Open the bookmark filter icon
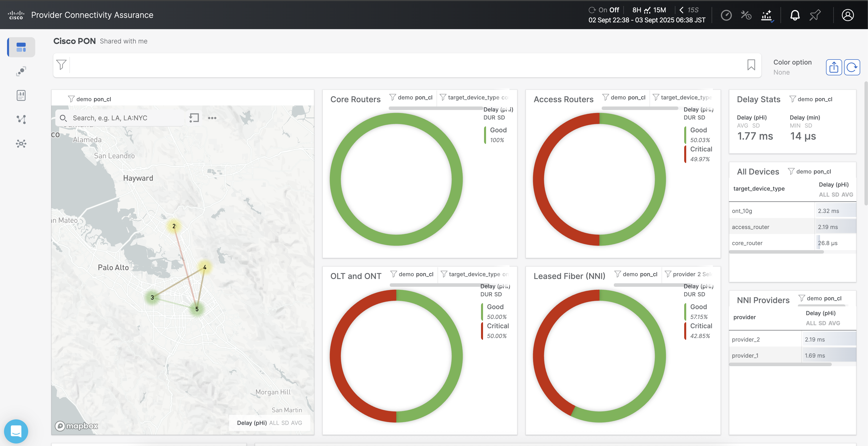This screenshot has height=446, width=868. click(x=751, y=65)
